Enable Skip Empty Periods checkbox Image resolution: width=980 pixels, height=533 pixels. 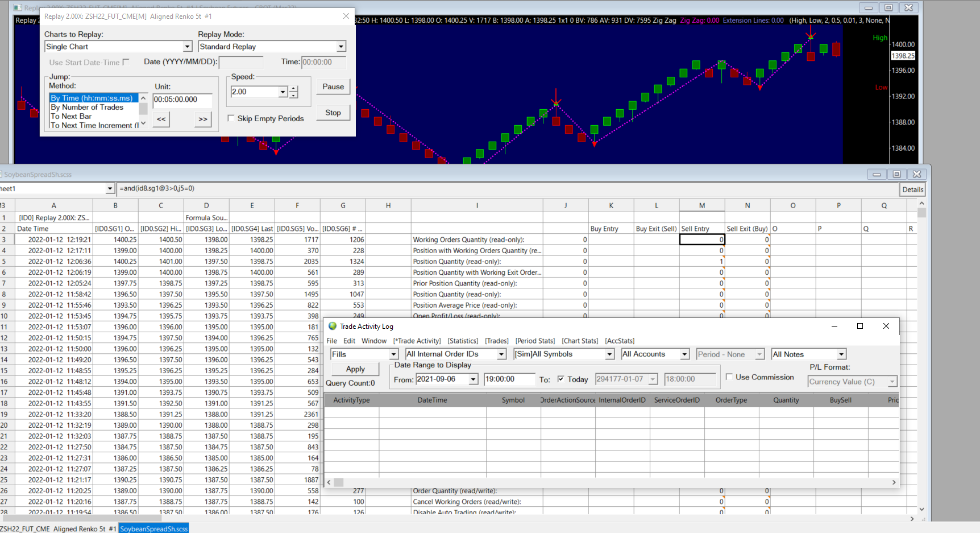tap(231, 118)
